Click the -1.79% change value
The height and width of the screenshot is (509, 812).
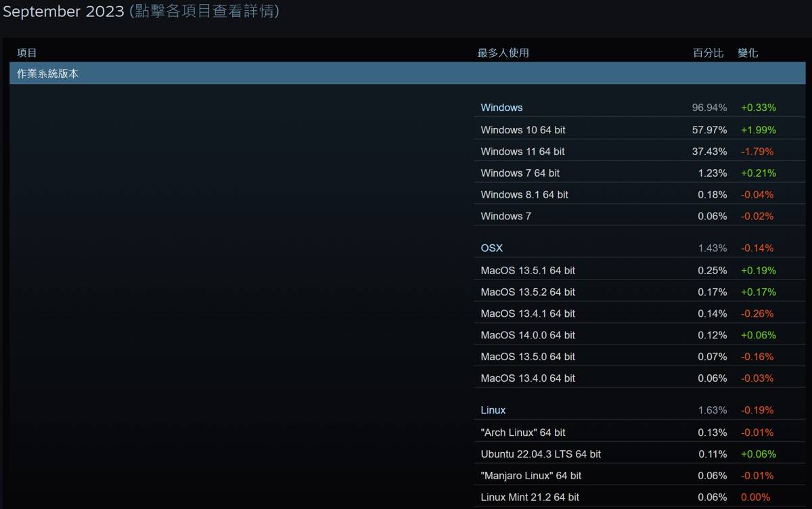point(757,151)
